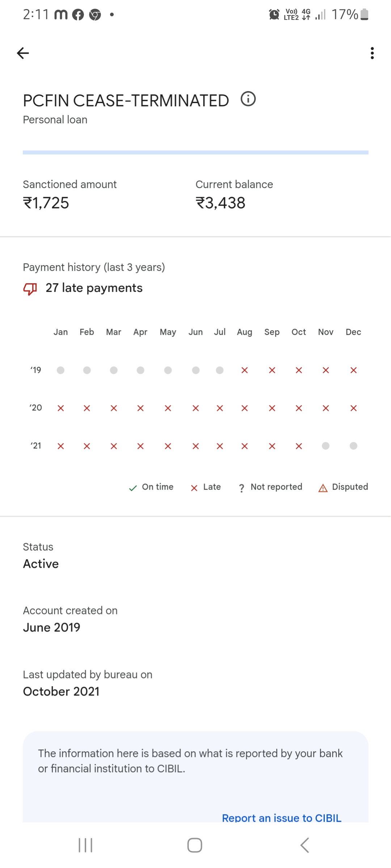Tap the back arrow icon
391x868 pixels.
tap(23, 53)
